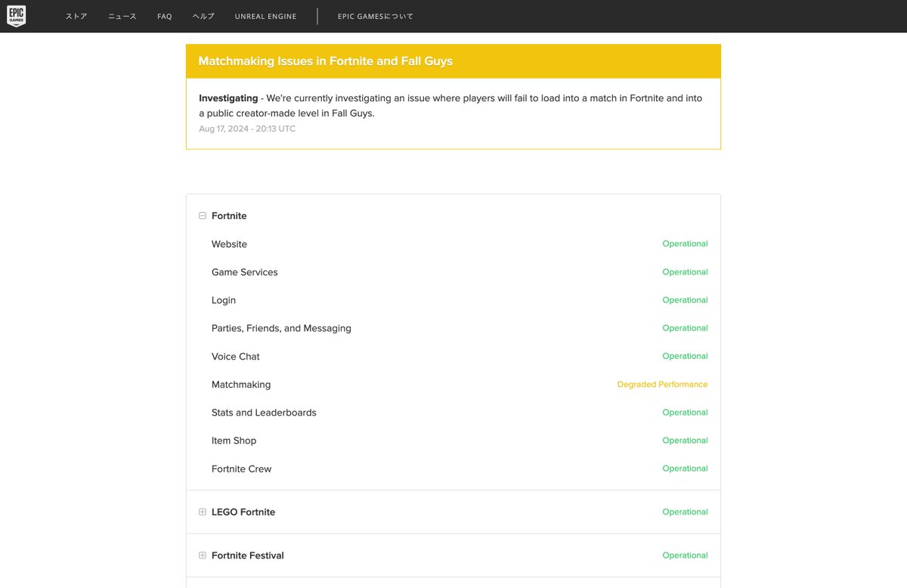Click Operational status next to Login
Screen dimensions: 907x588
tap(686, 300)
